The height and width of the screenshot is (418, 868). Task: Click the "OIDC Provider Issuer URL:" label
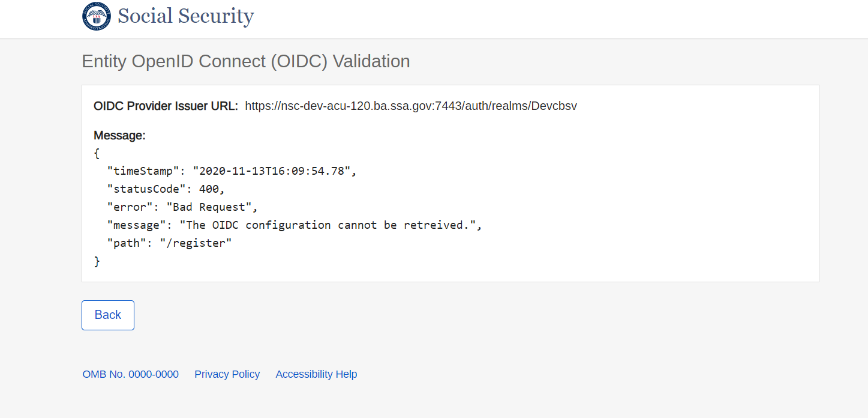click(166, 106)
